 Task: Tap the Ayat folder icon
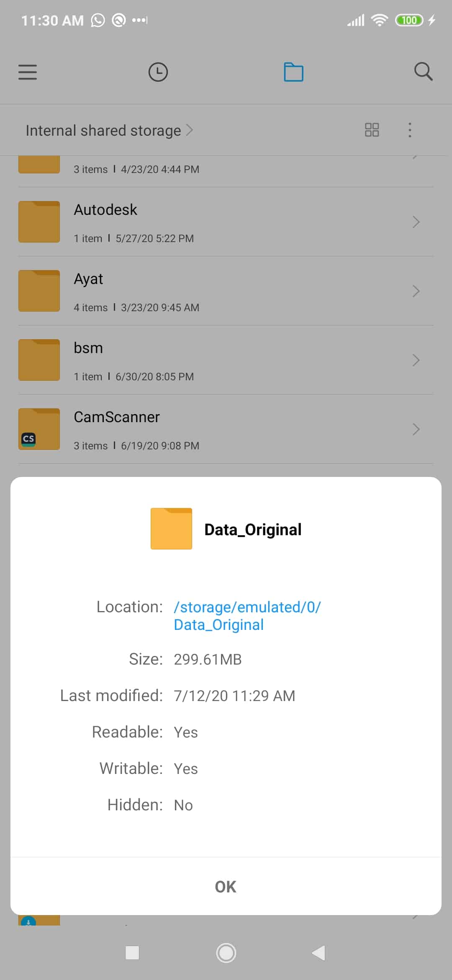click(39, 291)
